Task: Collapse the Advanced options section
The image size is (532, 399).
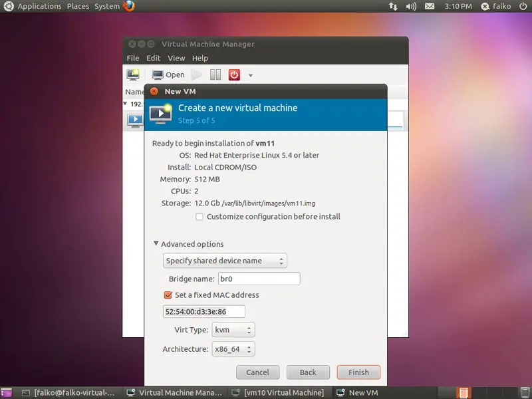Action: coord(156,243)
